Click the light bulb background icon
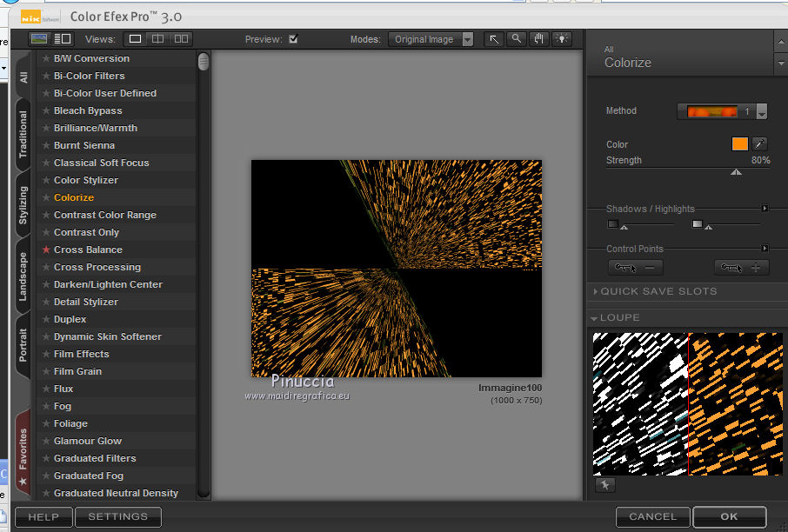 (x=562, y=39)
